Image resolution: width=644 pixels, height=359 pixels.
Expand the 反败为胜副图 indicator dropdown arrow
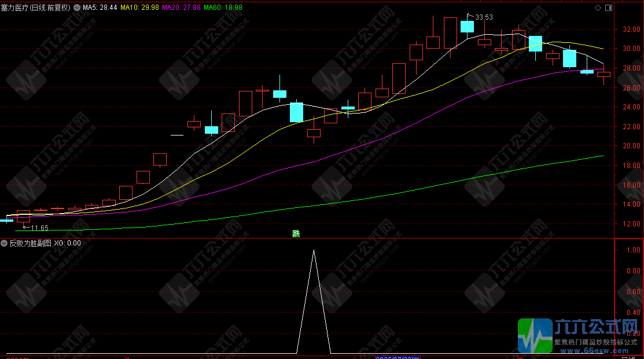click(5, 243)
